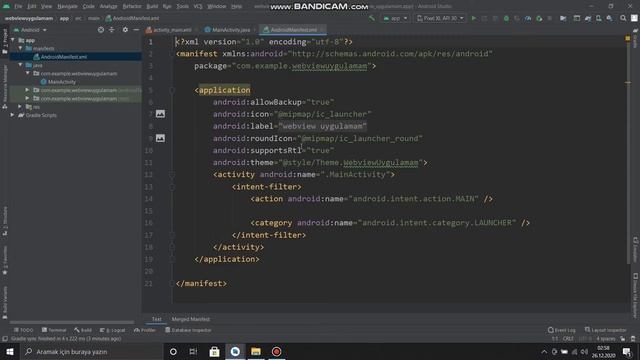Toggle the Gradle tool window on the right edge
The width and height of the screenshot is (640, 360).
pos(635,38)
